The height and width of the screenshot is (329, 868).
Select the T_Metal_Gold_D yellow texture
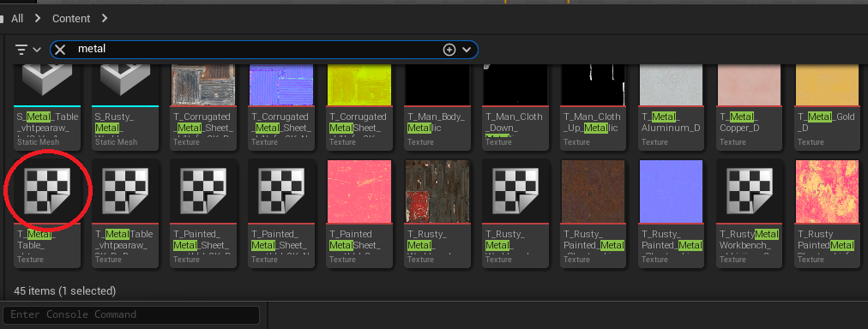[x=827, y=85]
